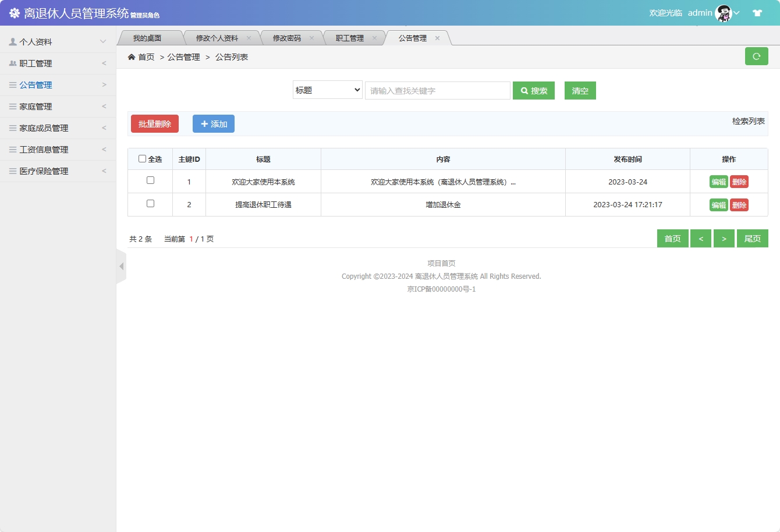
Task: Click the 请输入查找关键字 search input
Action: (x=437, y=90)
